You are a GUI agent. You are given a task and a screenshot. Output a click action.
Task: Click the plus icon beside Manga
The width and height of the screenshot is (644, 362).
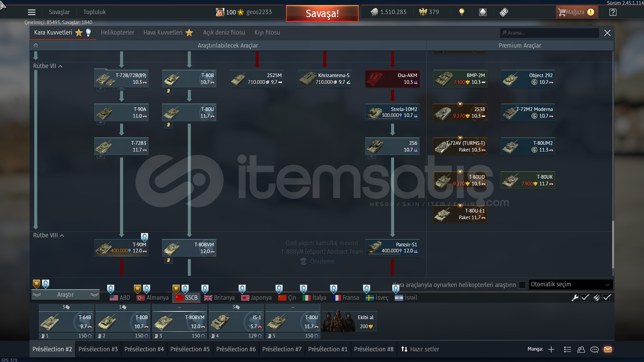(x=551, y=349)
